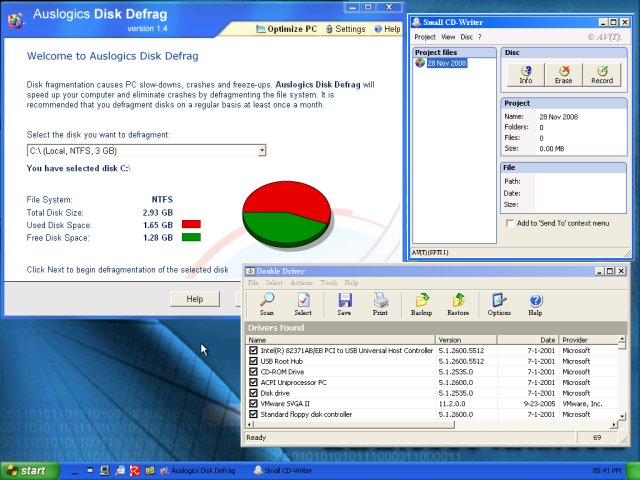Open Optimize PC in Auslogics header

point(287,29)
